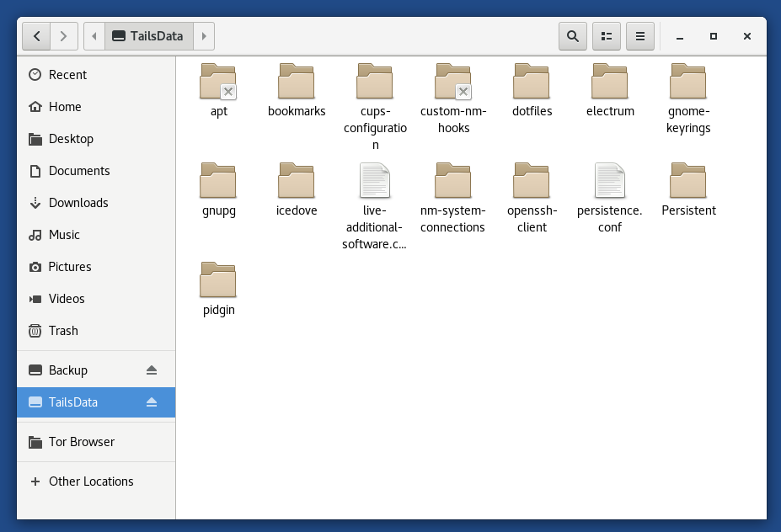Go forward with the right chevron button

pos(64,36)
